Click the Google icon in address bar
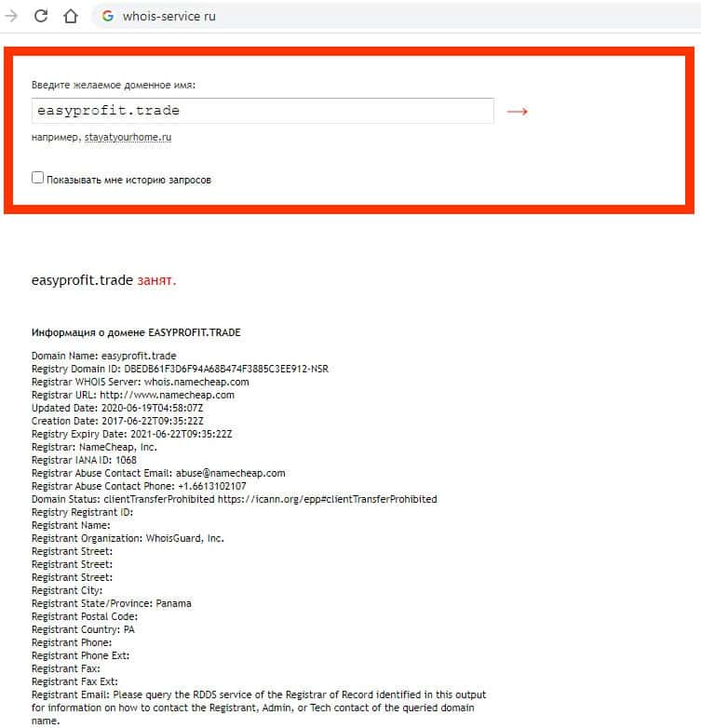The image size is (701, 728). 108,16
